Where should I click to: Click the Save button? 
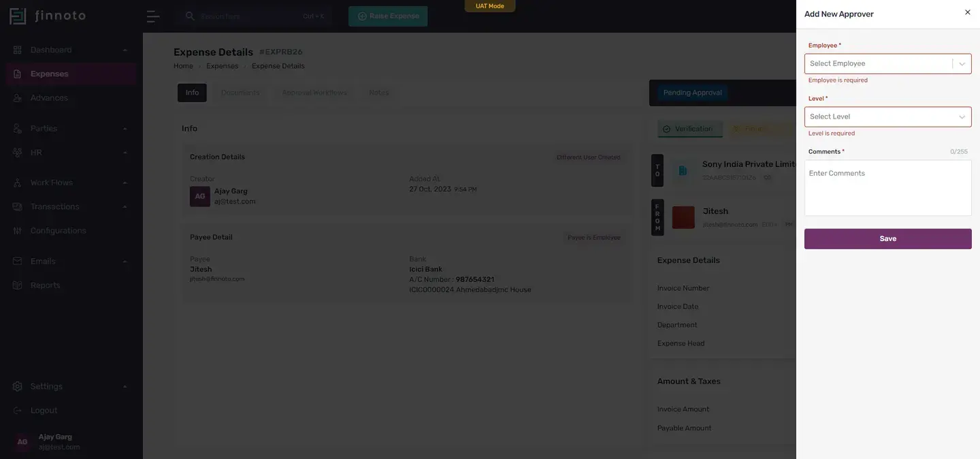tap(887, 239)
